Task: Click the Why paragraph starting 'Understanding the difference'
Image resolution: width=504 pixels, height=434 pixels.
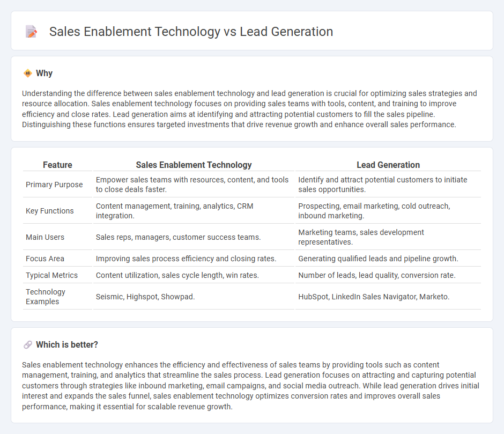Action: point(249,109)
